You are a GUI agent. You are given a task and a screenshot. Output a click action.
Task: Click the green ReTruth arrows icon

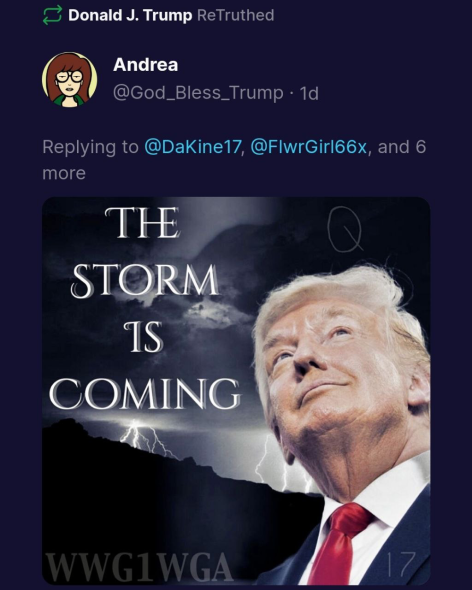tap(52, 15)
